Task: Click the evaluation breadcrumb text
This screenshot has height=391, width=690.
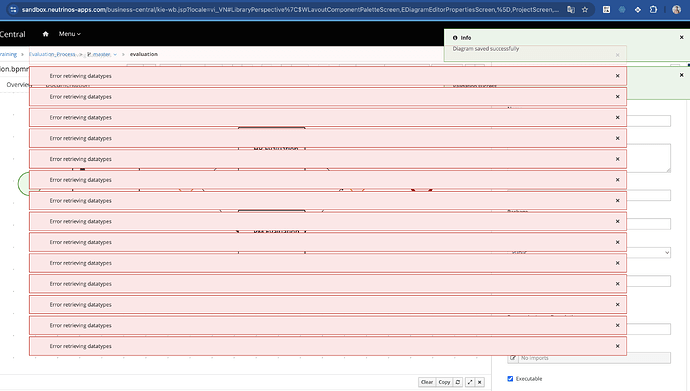Action: click(143, 54)
